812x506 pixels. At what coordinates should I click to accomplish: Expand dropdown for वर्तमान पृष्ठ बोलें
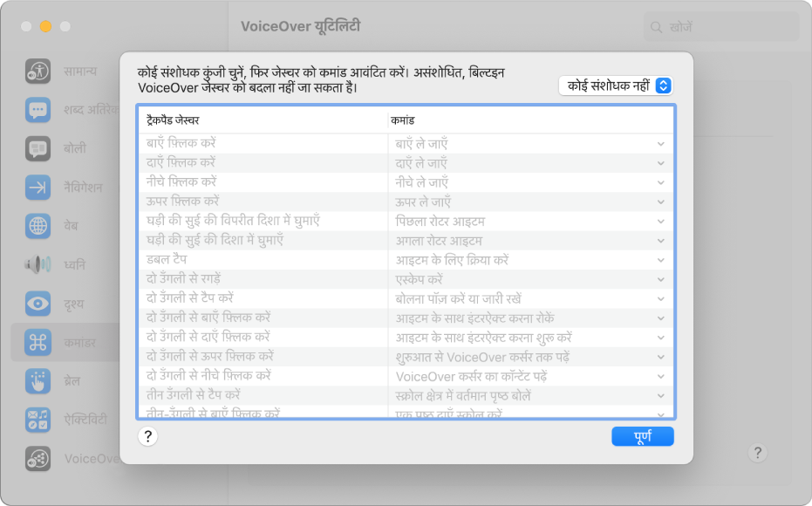tap(661, 396)
